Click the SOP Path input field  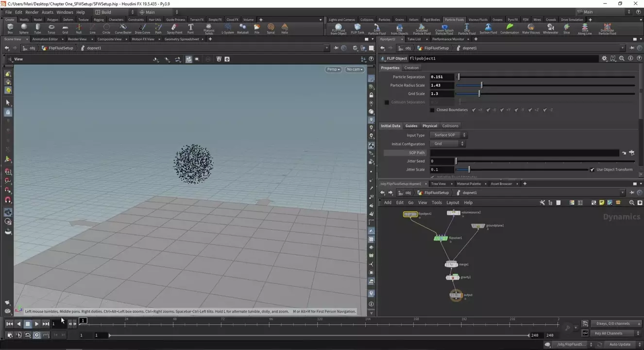click(525, 153)
